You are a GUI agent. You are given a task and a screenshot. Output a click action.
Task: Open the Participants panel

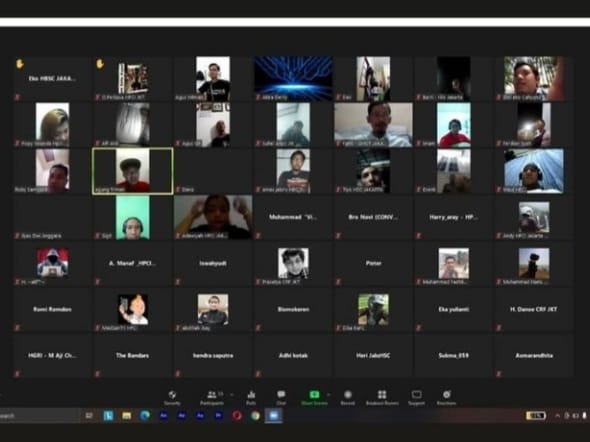tap(212, 397)
